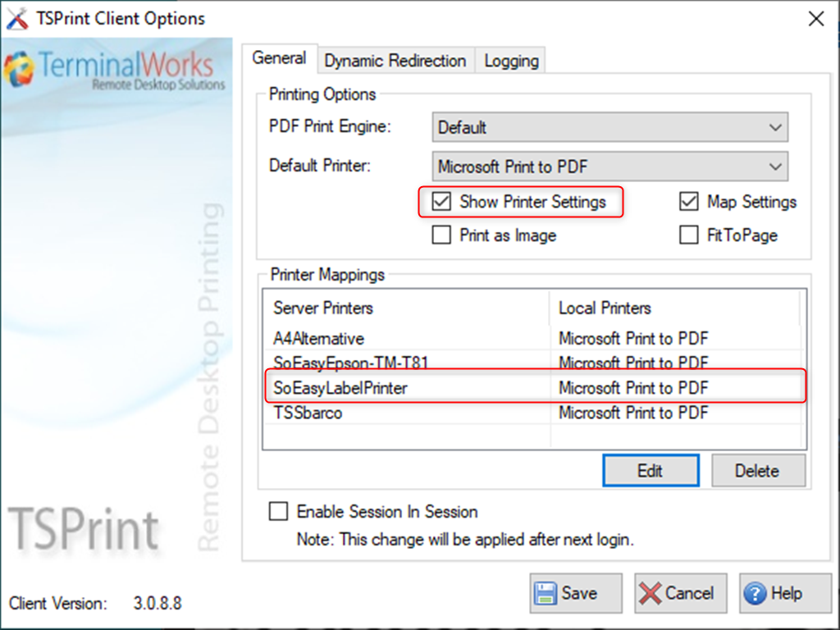
Task: Uncheck the Map Settings checkbox
Action: [x=689, y=202]
